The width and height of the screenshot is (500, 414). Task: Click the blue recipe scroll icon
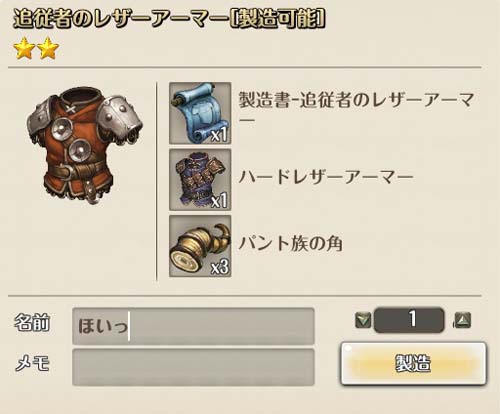200,113
